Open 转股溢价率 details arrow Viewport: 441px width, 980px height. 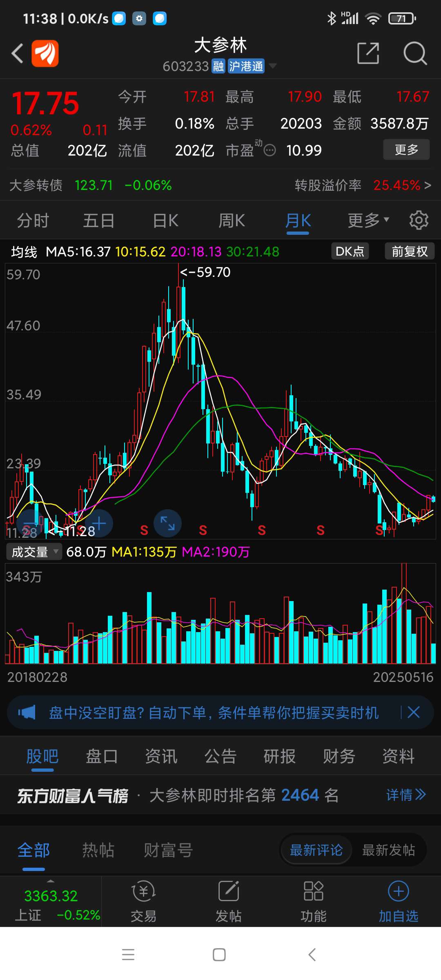pos(428,185)
